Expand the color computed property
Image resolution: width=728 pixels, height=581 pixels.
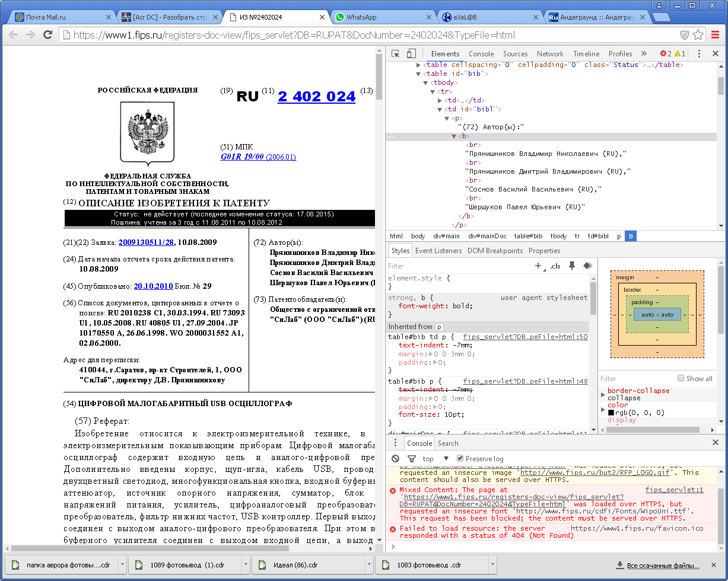tap(603, 409)
